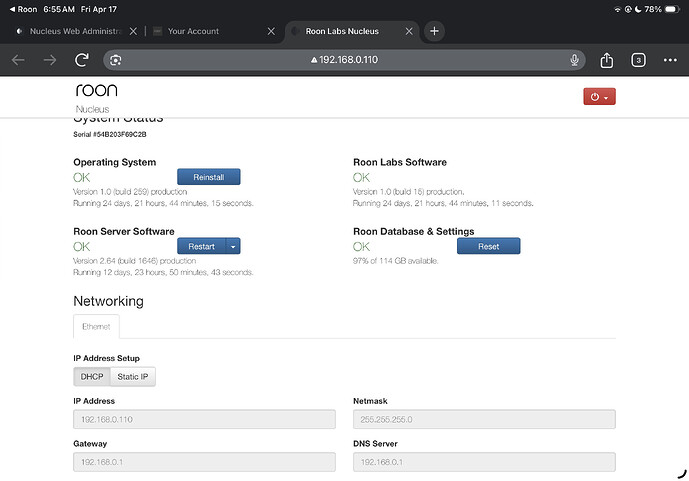Open the browser three-dot menu

pyautogui.click(x=670, y=60)
